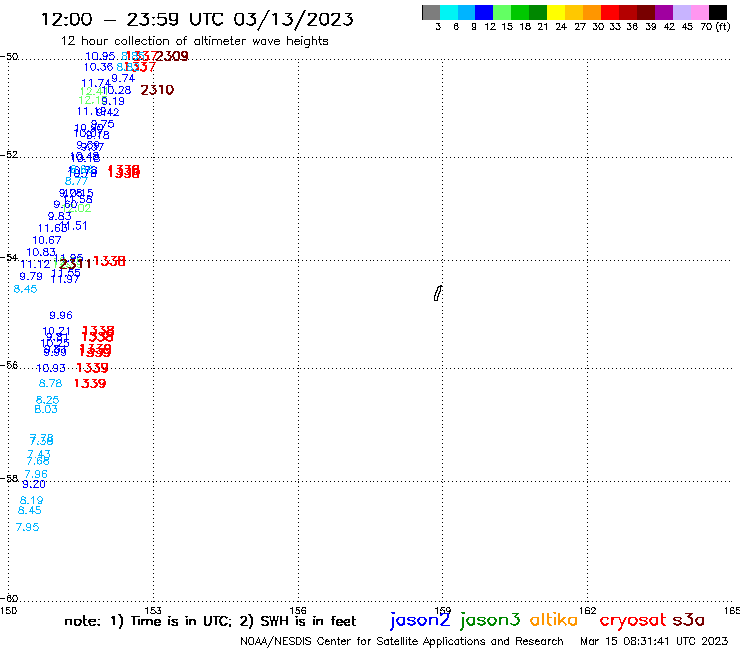
Task: Click the altika satellite label
Action: click(554, 619)
